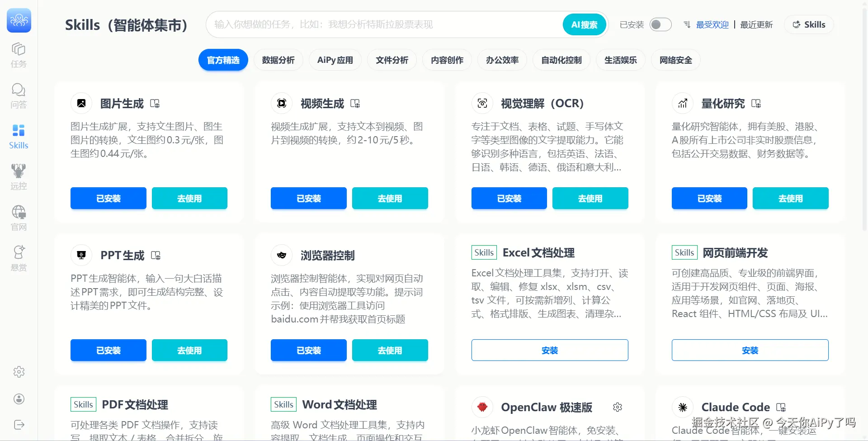
Task: Switch to the AiPy应用 category tab
Action: pyautogui.click(x=335, y=60)
